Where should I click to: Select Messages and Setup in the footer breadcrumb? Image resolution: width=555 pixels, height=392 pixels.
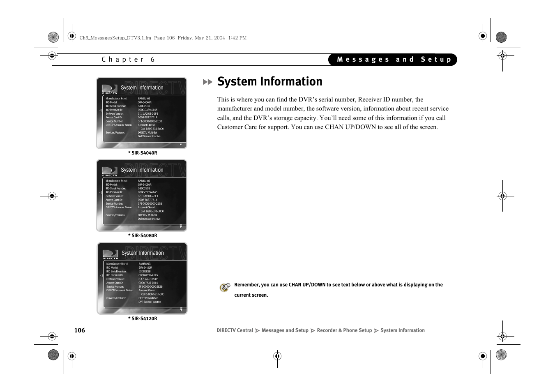pyautogui.click(x=285, y=330)
